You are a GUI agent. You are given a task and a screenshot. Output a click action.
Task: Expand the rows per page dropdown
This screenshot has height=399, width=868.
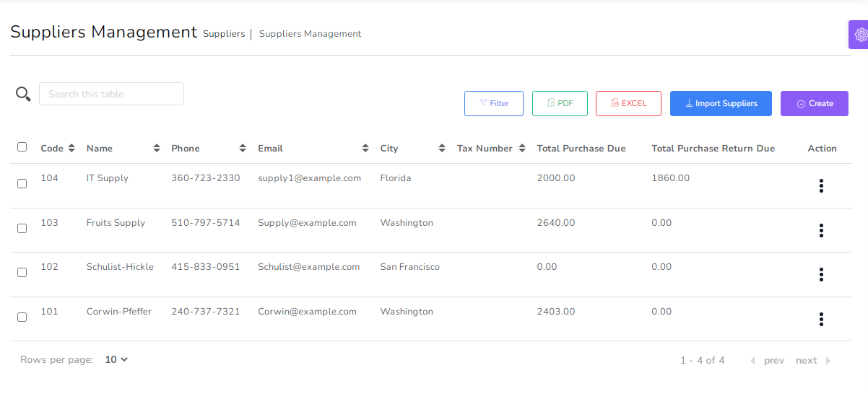click(116, 360)
